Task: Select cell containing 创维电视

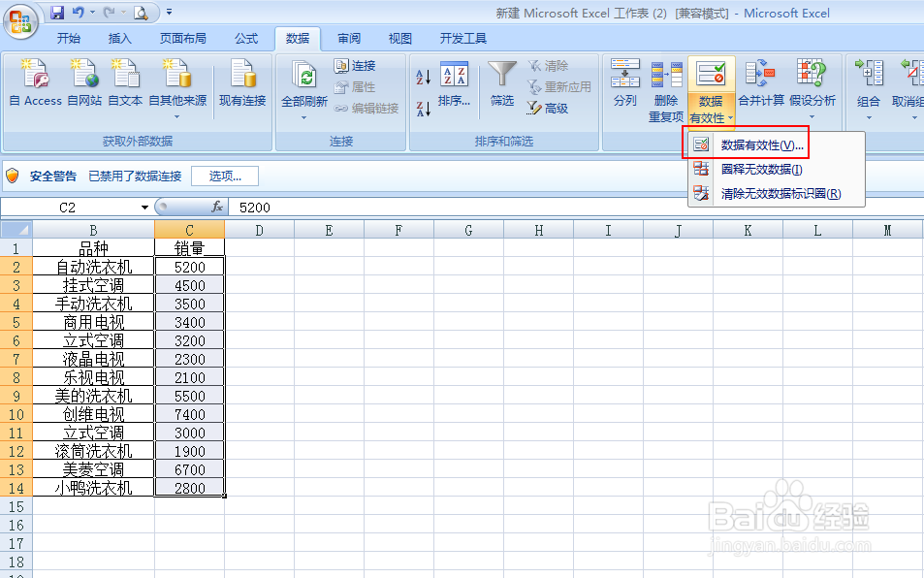Action: (93, 414)
